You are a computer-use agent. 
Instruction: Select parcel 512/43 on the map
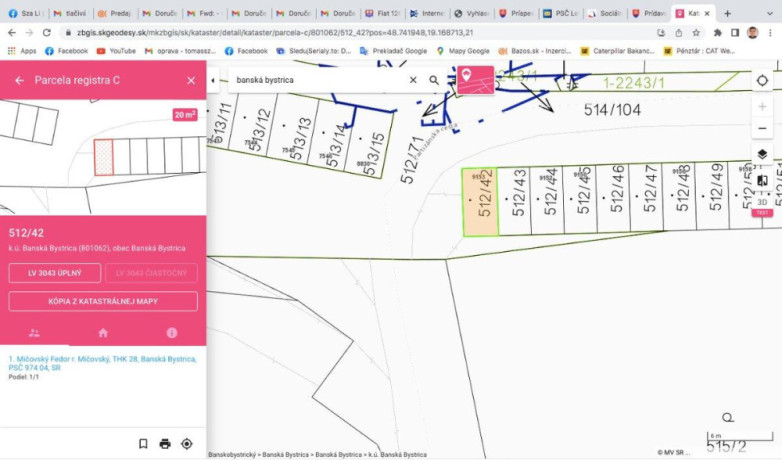pyautogui.click(x=514, y=201)
